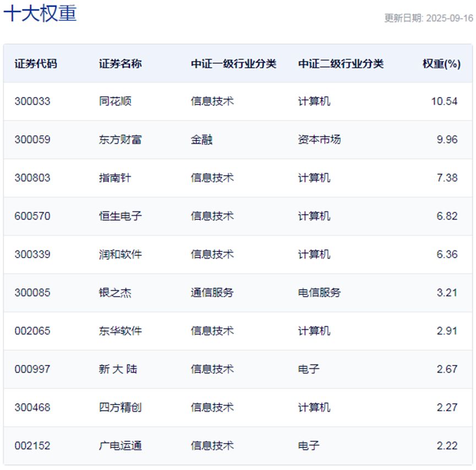Select the 权重(%) column header
The height and width of the screenshot is (470, 476).
click(442, 64)
